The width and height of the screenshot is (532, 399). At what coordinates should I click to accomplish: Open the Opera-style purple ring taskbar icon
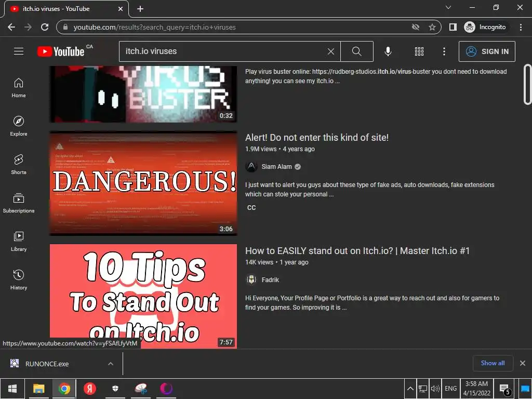pyautogui.click(x=166, y=389)
